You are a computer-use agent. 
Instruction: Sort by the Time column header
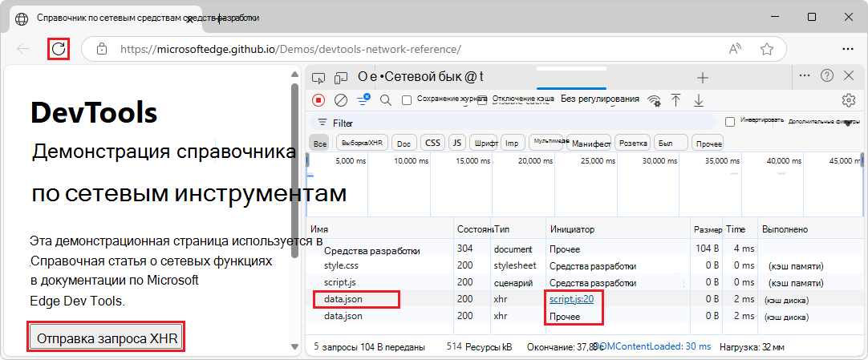pos(740,229)
